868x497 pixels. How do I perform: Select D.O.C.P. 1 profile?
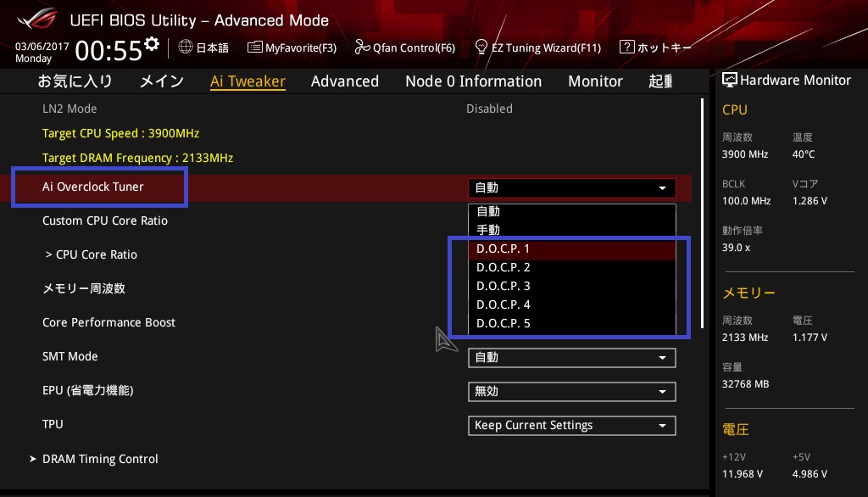572,248
